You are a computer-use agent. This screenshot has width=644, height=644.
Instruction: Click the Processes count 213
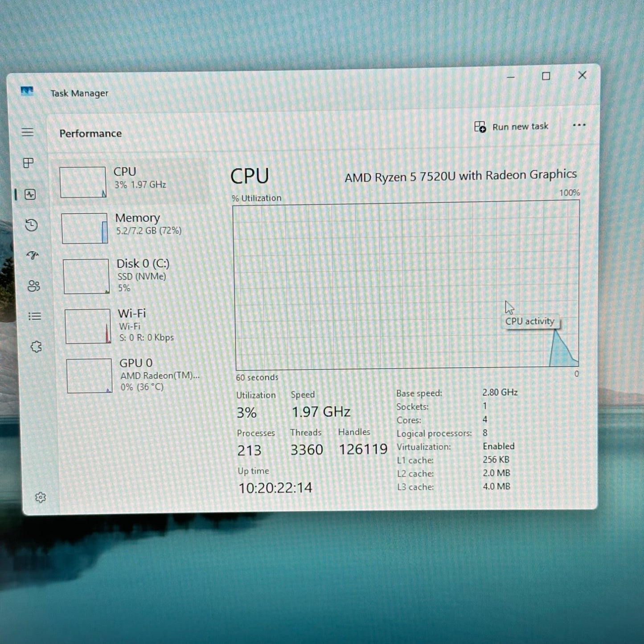[x=249, y=451]
